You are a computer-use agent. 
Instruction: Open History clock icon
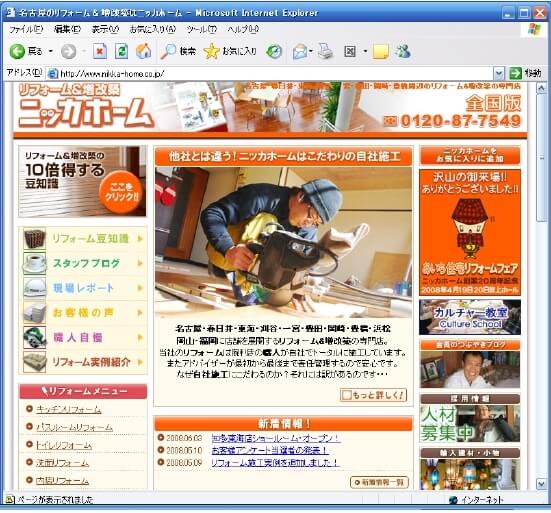(x=274, y=51)
